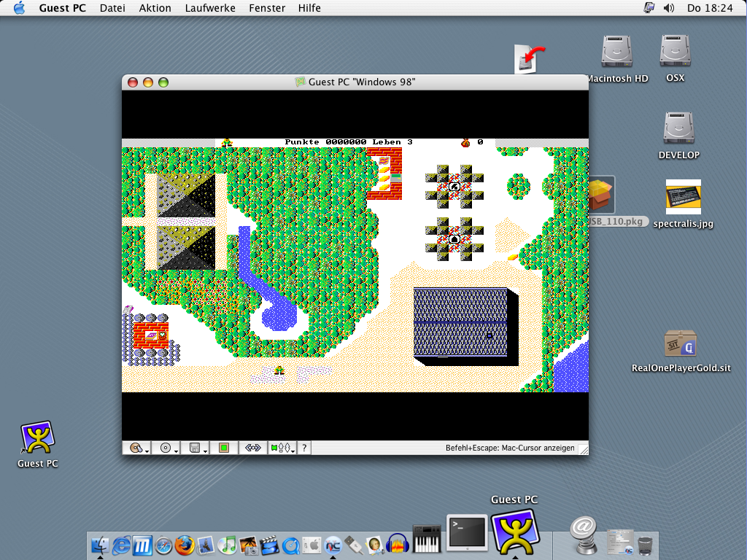The image size is (747, 560).
Task: Click the Guest PC "Windows 98" title bar
Action: pyautogui.click(x=355, y=82)
